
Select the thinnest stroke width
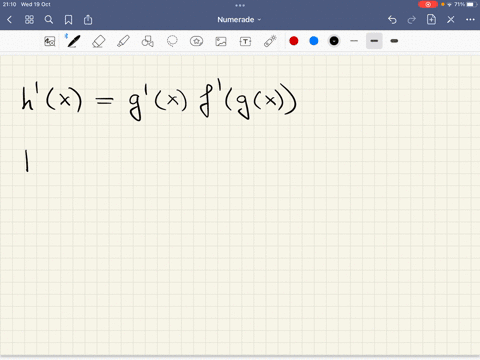[354, 41]
